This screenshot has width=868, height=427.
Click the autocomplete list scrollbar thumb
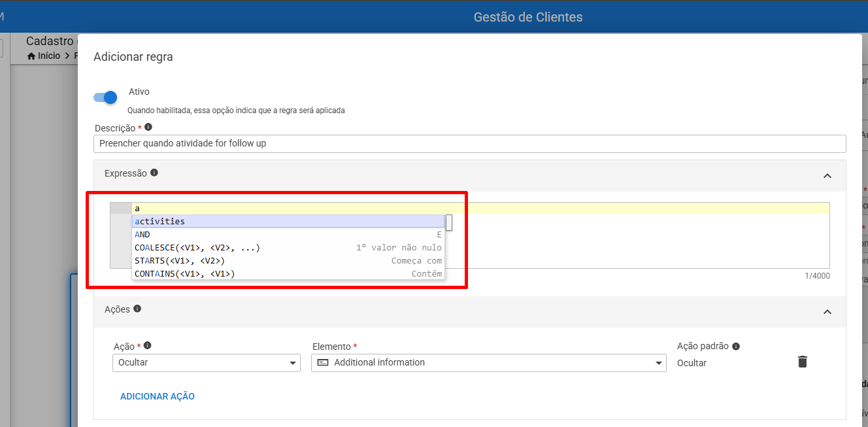click(449, 222)
